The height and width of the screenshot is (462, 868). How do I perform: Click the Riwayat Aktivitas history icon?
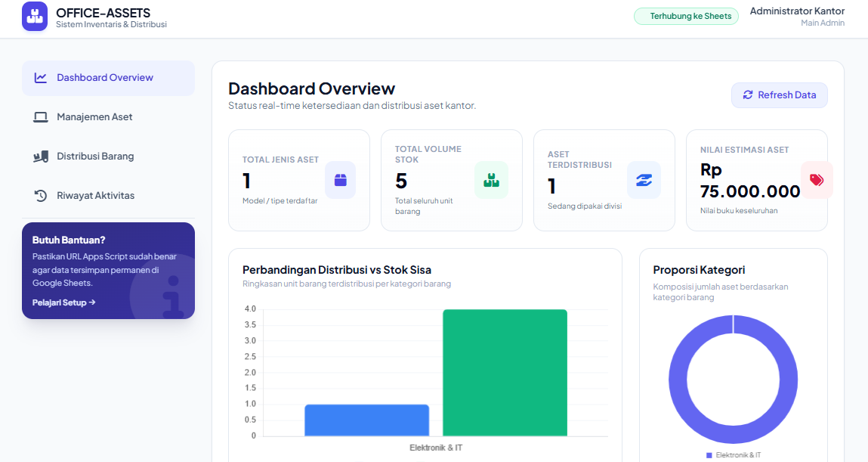click(40, 196)
